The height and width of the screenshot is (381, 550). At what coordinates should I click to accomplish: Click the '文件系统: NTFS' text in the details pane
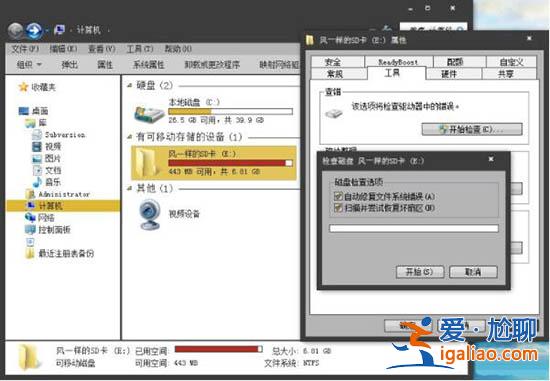292,363
